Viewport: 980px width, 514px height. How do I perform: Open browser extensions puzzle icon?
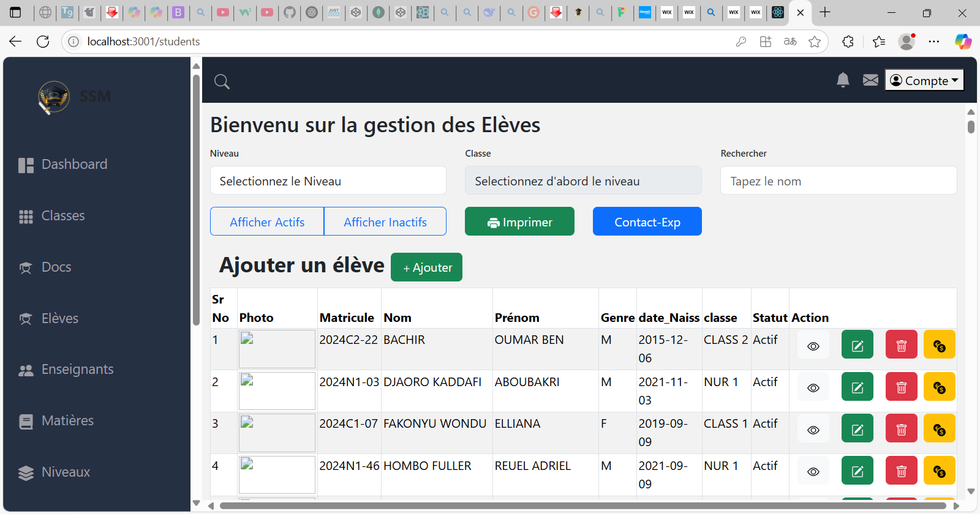848,42
